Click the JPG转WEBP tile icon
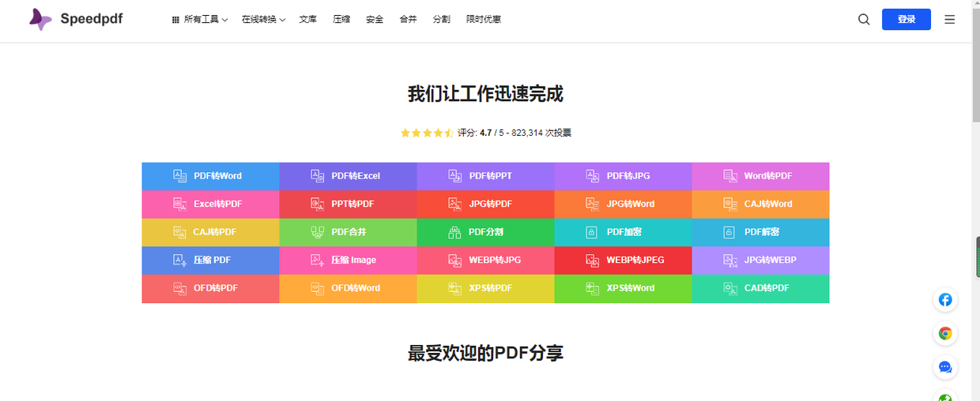 point(730,260)
